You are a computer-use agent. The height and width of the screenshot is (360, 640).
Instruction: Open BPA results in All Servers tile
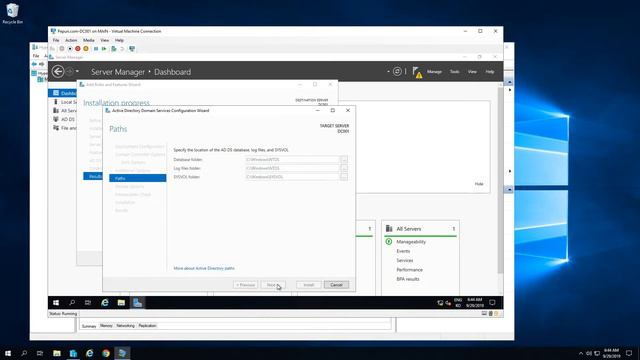408,279
